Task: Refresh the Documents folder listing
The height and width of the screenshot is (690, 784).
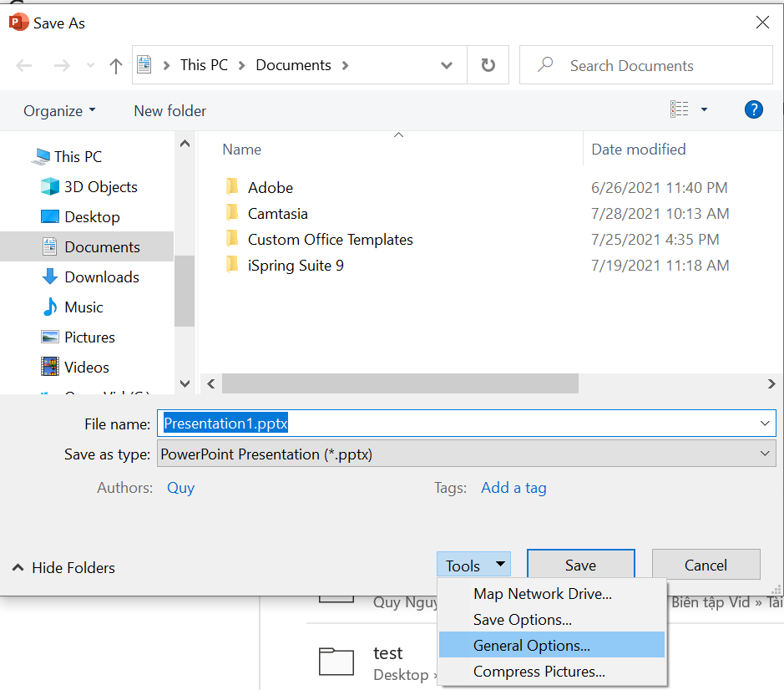Action: 488,65
